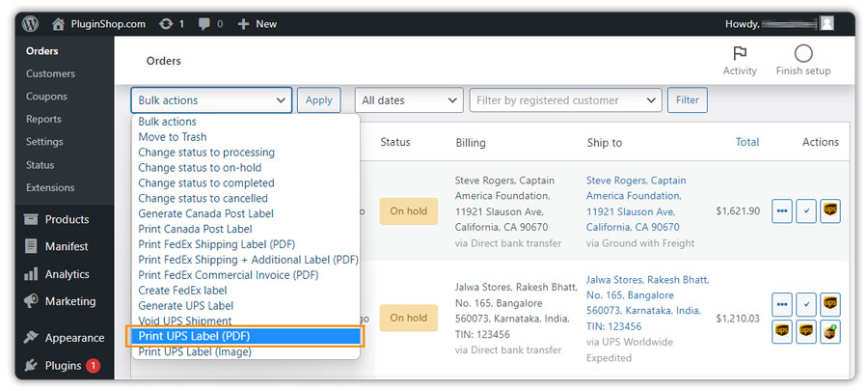Click On hold status of Steve Rogers order
868x391 pixels.
coord(409,211)
